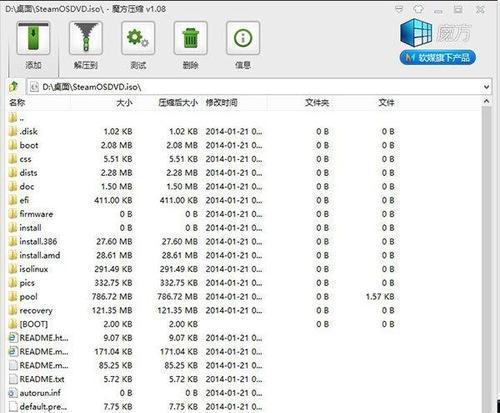500x413 pixels.
Task: Click the pool file value 1.57 KB
Action: click(380, 297)
